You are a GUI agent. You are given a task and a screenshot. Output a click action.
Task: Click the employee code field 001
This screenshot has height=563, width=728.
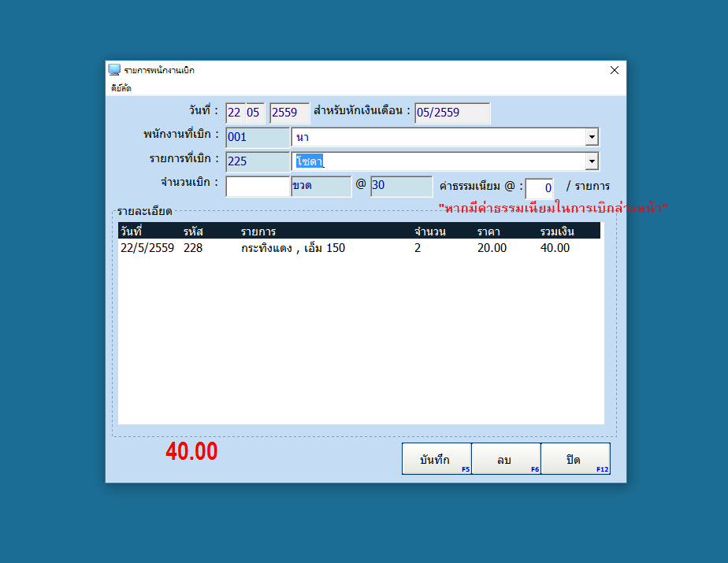coord(258,137)
